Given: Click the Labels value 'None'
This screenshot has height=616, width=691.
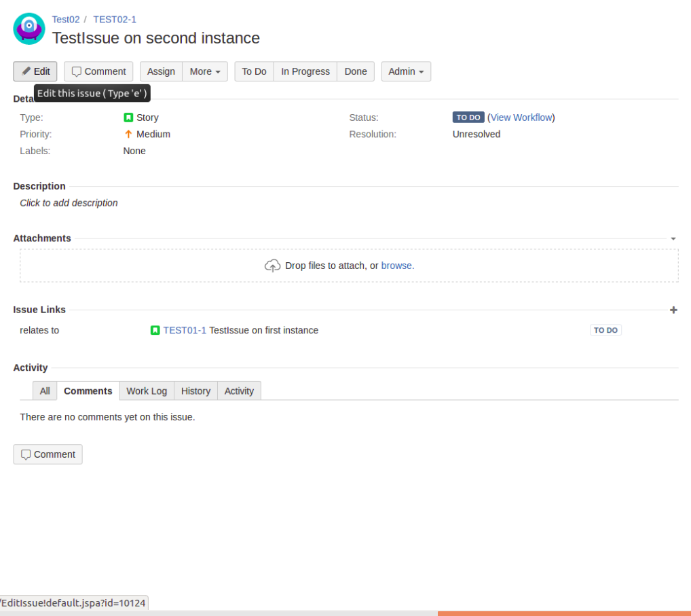Looking at the screenshot, I should point(134,151).
